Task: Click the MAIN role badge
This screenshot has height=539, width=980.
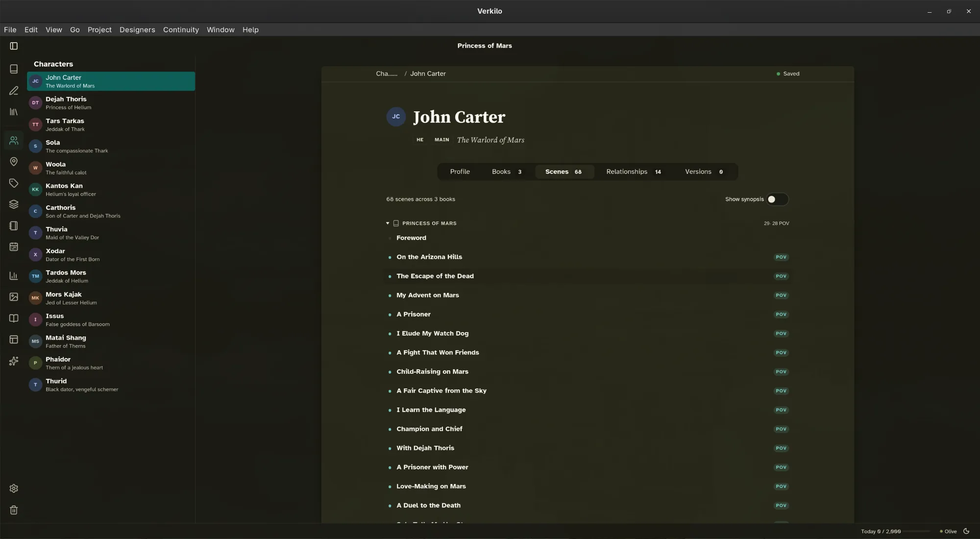Action: click(x=441, y=140)
